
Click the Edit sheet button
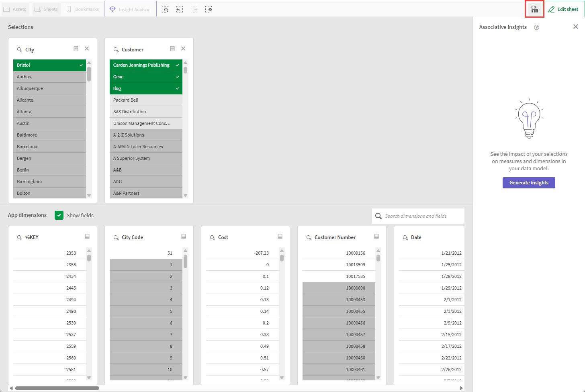pyautogui.click(x=563, y=9)
